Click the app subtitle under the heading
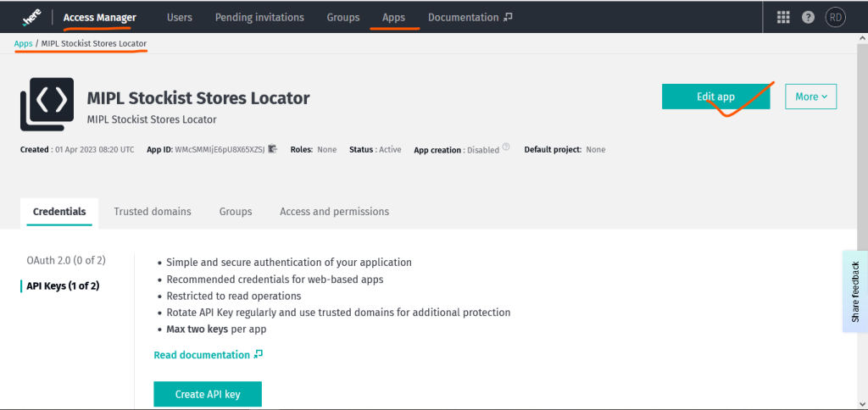 (x=152, y=119)
